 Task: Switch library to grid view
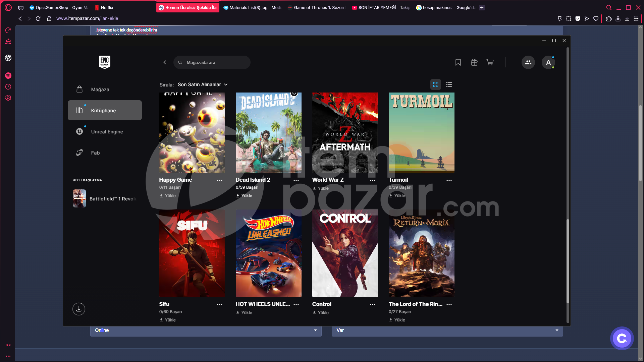tap(436, 84)
